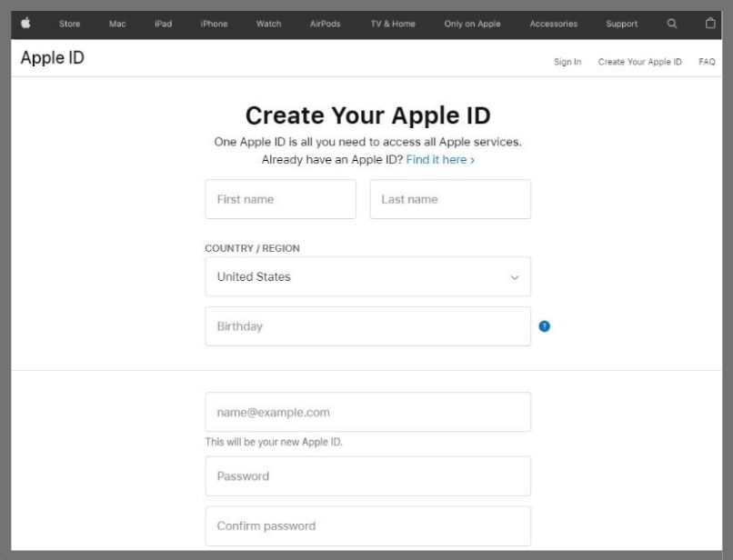
Task: Open the FAQ link
Action: 707,62
